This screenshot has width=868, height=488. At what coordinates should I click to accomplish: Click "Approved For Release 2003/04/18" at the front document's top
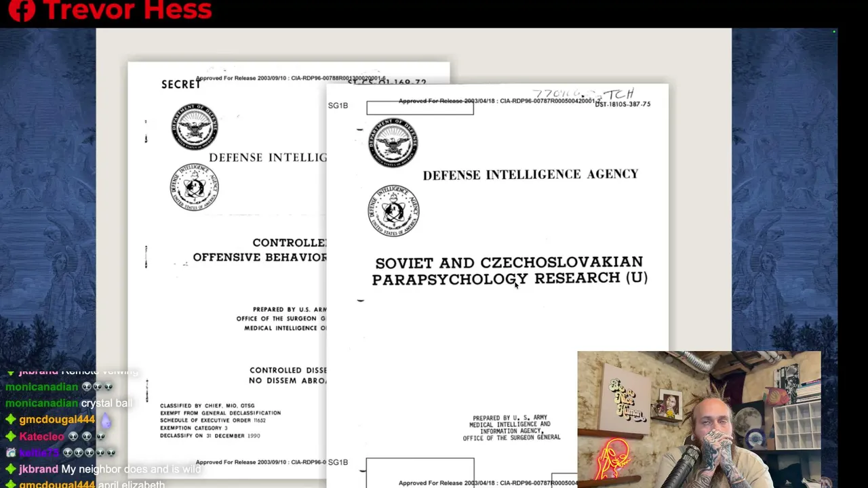tap(448, 102)
